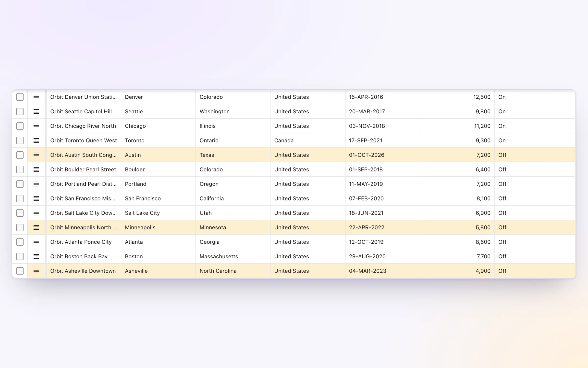Click the Off status in the Atlanta row
The width and height of the screenshot is (588, 368).
[x=502, y=242]
